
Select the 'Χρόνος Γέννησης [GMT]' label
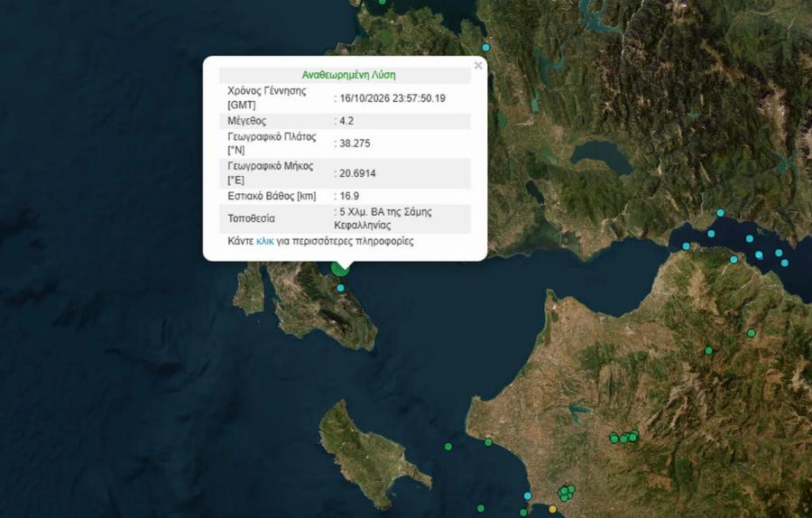pos(267,97)
